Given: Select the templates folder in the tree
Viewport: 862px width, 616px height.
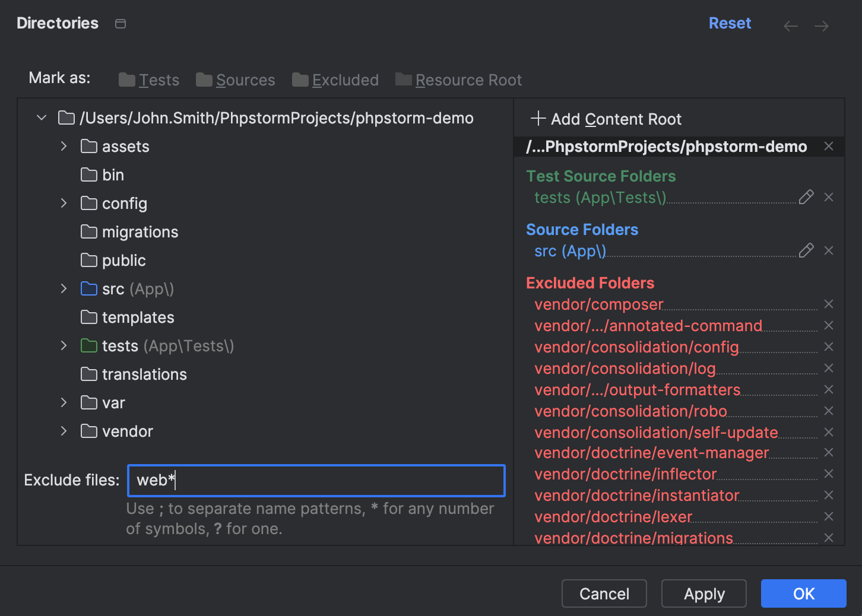Looking at the screenshot, I should click(x=138, y=317).
